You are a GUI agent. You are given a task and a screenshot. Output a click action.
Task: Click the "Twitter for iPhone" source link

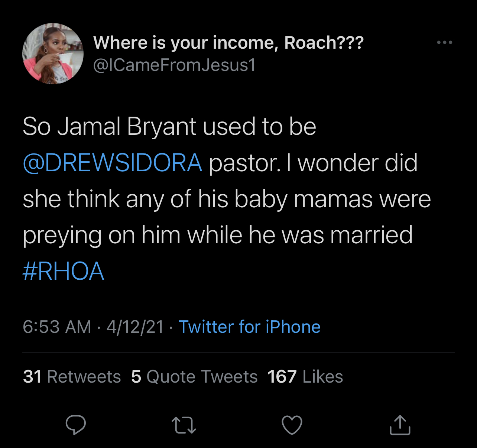pyautogui.click(x=249, y=327)
